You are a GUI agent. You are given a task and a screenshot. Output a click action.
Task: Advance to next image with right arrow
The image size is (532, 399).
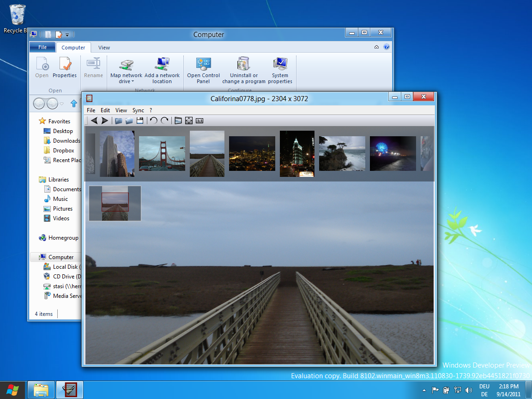pyautogui.click(x=105, y=121)
